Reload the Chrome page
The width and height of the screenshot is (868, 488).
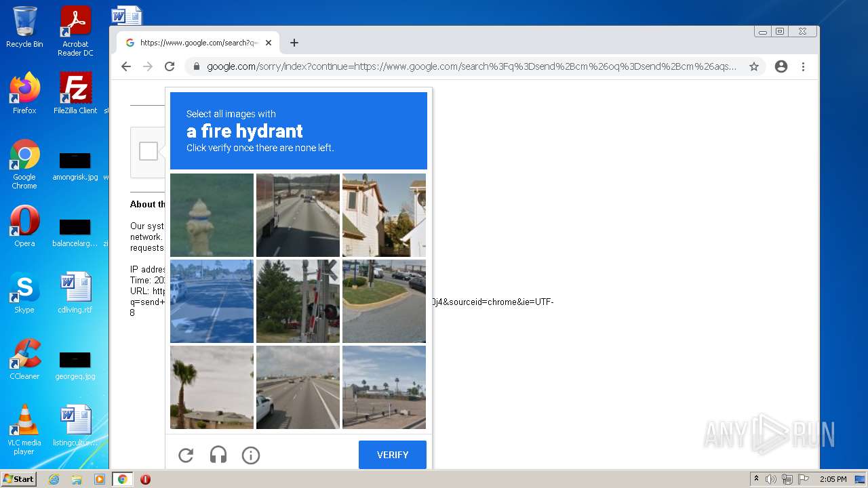pos(170,66)
